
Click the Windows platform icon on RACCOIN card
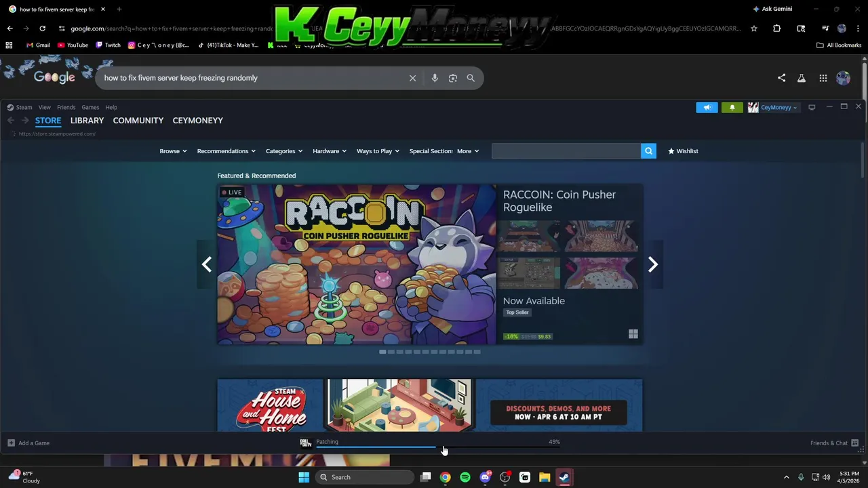click(x=633, y=334)
